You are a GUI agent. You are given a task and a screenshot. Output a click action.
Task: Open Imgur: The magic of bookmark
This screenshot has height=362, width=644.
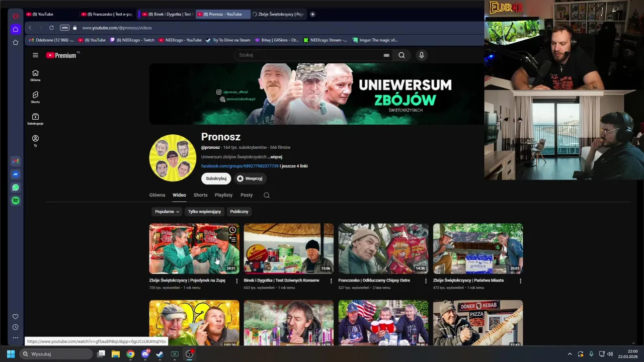pos(375,40)
